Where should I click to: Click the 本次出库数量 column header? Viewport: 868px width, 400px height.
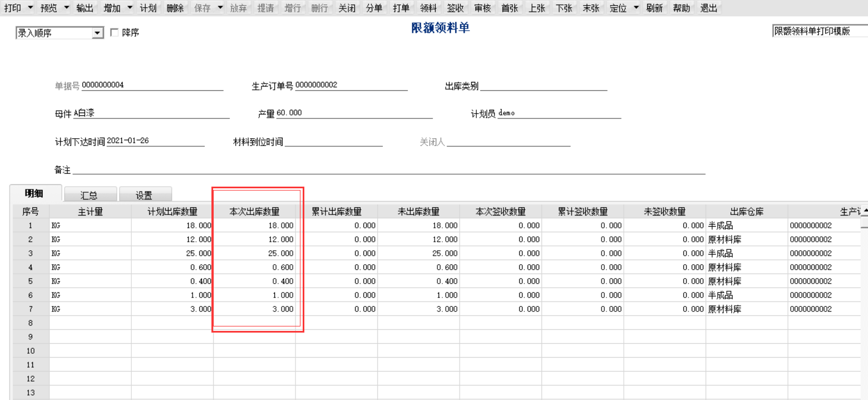pos(254,212)
